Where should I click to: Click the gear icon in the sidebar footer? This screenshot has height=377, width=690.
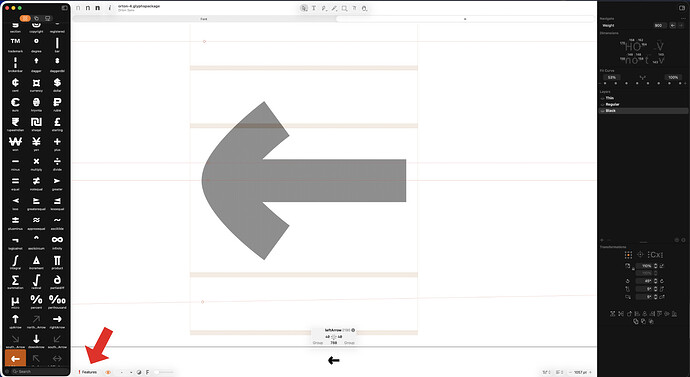pos(7,372)
